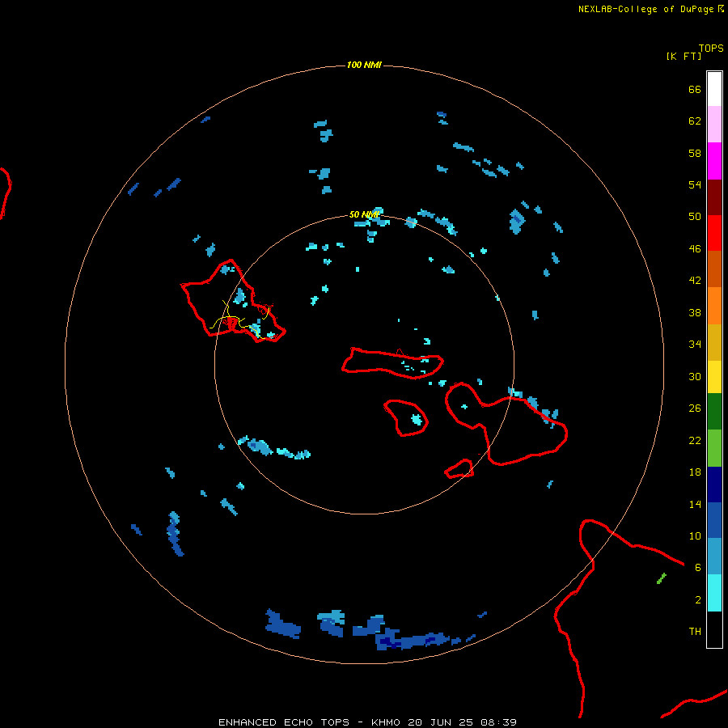Click the light green 22 kft legend swatch
Image resolution: width=728 pixels, height=728 pixels.
[714, 448]
